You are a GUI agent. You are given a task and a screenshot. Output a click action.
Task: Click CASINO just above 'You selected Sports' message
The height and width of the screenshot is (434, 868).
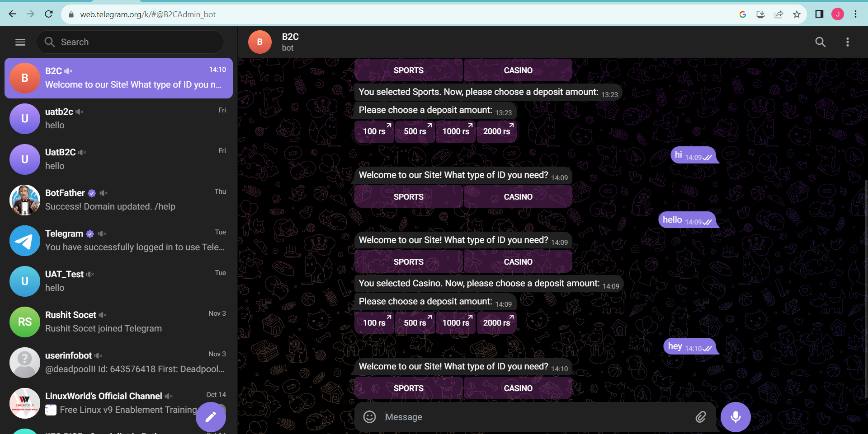(518, 70)
